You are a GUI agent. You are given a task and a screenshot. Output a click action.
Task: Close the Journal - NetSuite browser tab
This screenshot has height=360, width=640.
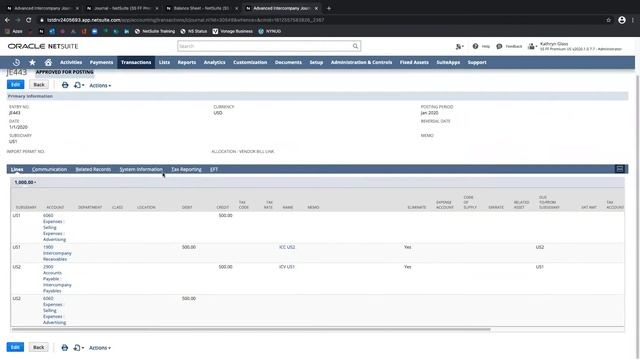click(x=157, y=8)
